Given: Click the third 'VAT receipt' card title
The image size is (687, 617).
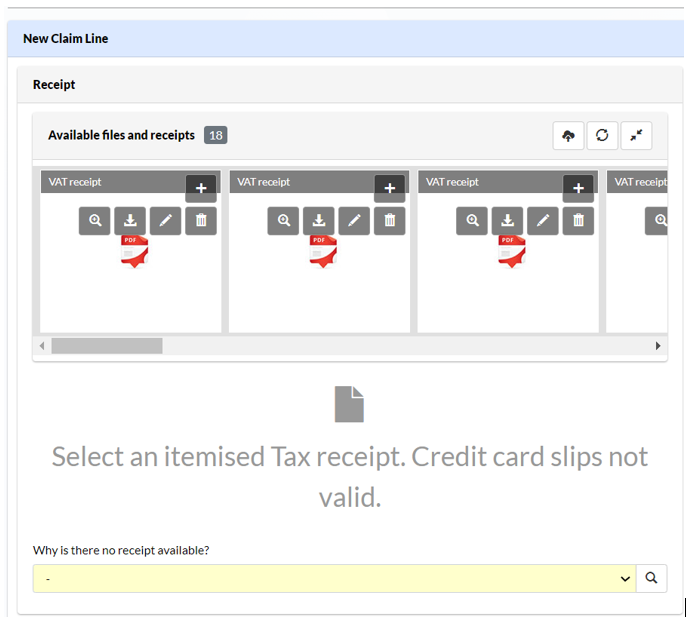Looking at the screenshot, I should [x=453, y=182].
